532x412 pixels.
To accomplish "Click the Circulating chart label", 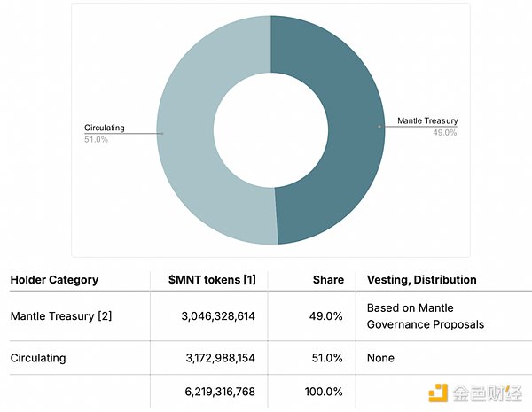I will 104,128.
